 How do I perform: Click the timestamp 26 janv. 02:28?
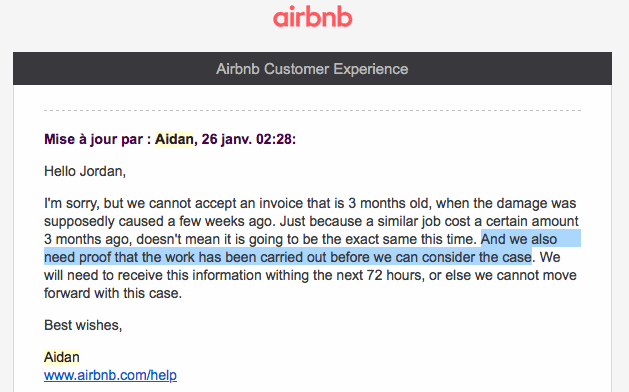[x=248, y=139]
